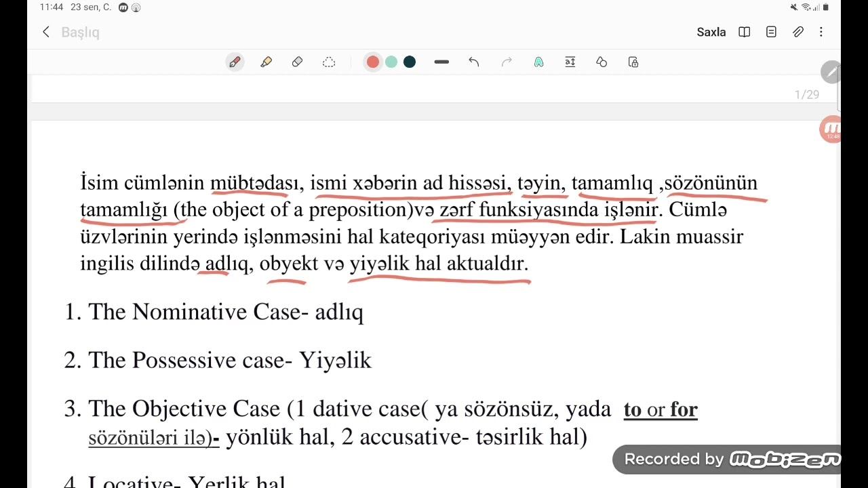The height and width of the screenshot is (488, 868).
Task: Tap the mute icon in status bar
Action: [x=794, y=7]
